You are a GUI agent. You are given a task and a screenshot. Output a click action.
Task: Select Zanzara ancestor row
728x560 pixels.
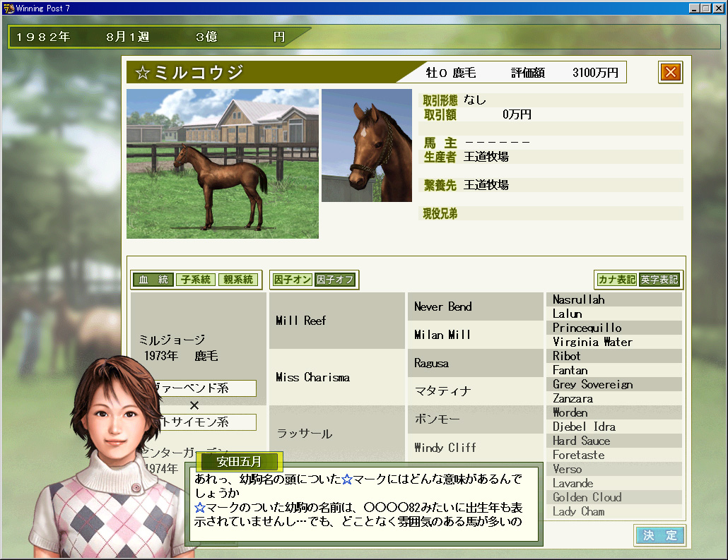coord(614,398)
